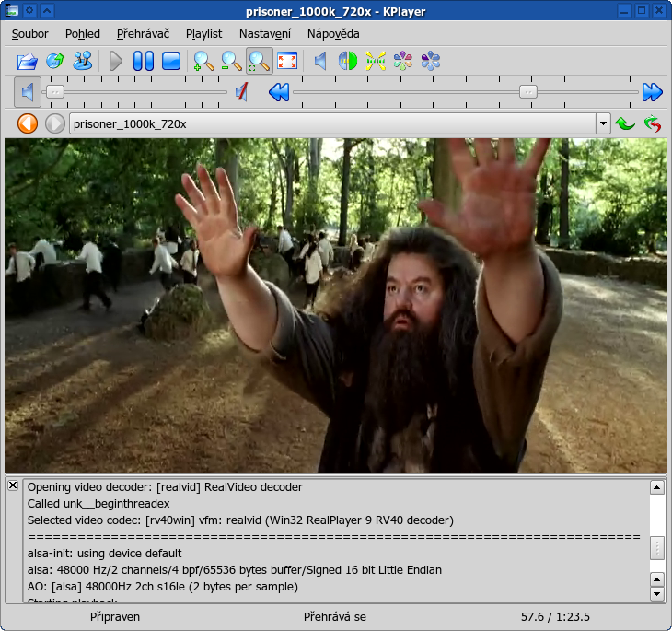Click the keep-above arrow button in title bar
This screenshot has height=631, width=672.
[47, 10]
